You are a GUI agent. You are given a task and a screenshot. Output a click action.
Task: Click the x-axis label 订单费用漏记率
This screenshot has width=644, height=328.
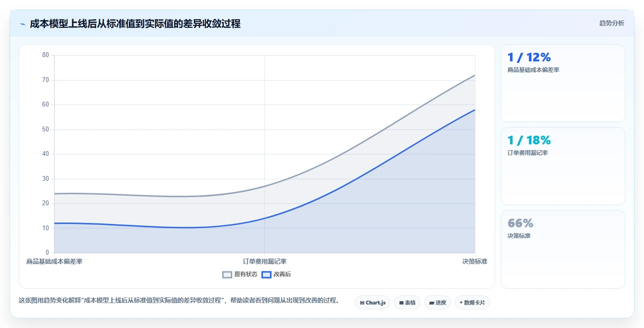click(x=264, y=261)
